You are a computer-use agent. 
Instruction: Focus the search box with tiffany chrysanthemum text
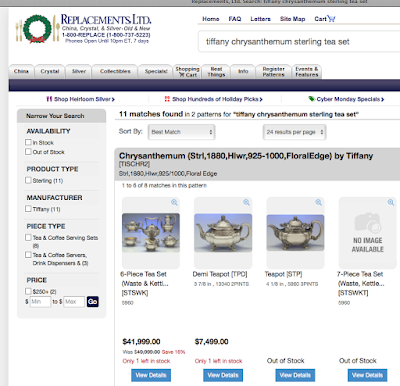click(x=299, y=42)
